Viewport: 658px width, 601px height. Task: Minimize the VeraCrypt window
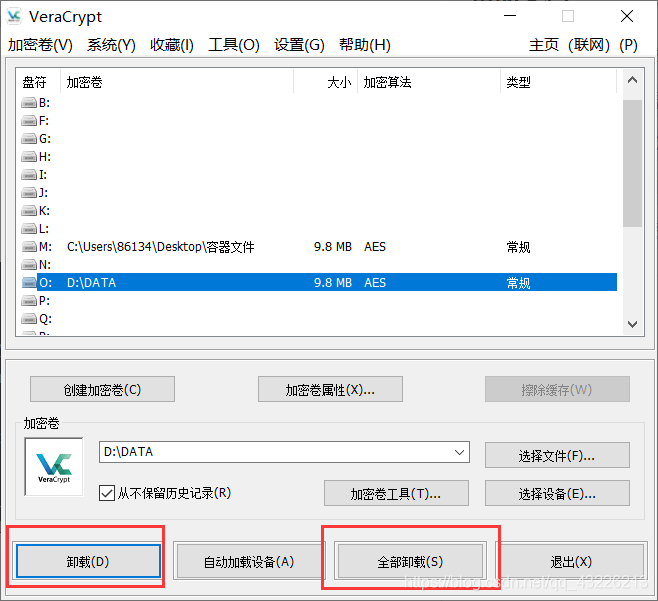[x=510, y=16]
